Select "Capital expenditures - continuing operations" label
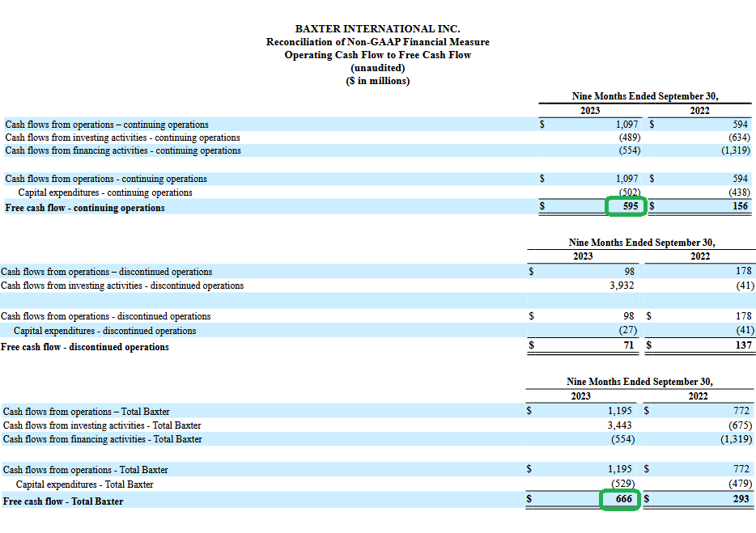 tap(105, 192)
